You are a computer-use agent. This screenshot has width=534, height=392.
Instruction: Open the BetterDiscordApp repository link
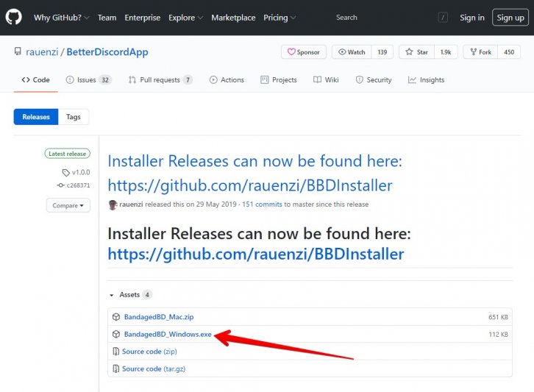[x=107, y=52]
